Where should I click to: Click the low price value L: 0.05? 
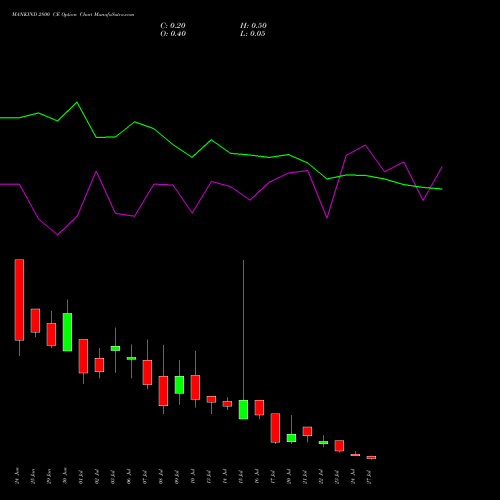[253, 34]
